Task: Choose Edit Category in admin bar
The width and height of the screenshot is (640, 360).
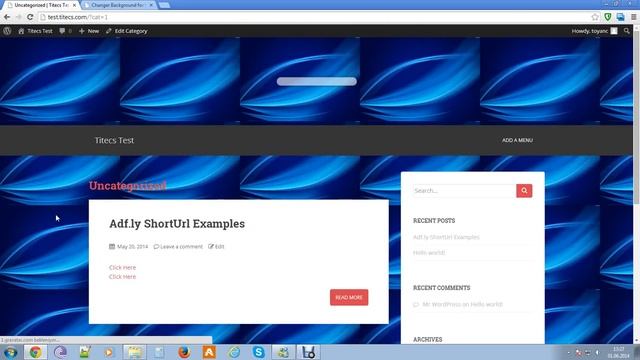Action: (x=127, y=31)
